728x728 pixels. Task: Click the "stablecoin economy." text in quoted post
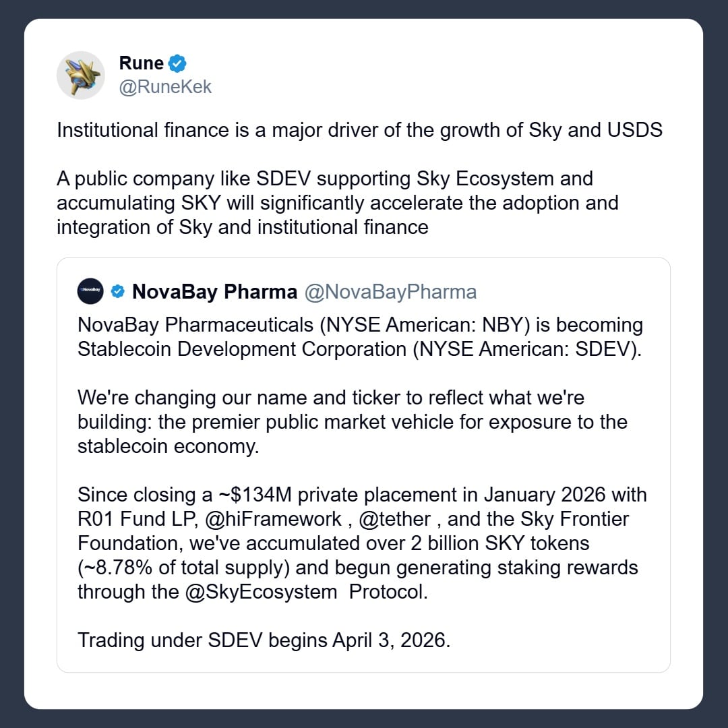pos(168,446)
